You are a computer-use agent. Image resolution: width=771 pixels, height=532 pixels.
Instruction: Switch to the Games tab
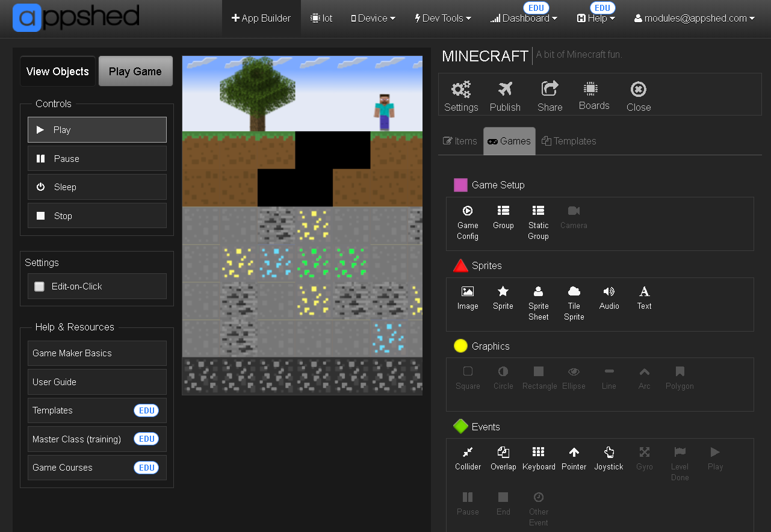point(509,141)
